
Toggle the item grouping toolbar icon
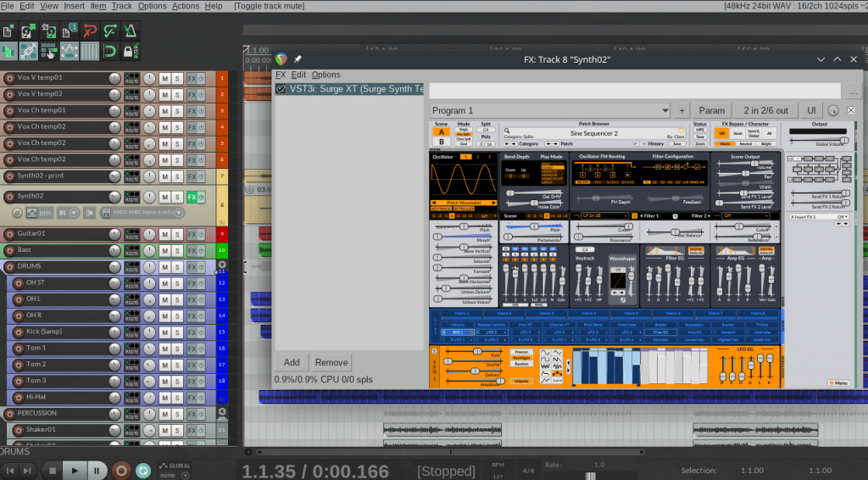click(x=28, y=51)
